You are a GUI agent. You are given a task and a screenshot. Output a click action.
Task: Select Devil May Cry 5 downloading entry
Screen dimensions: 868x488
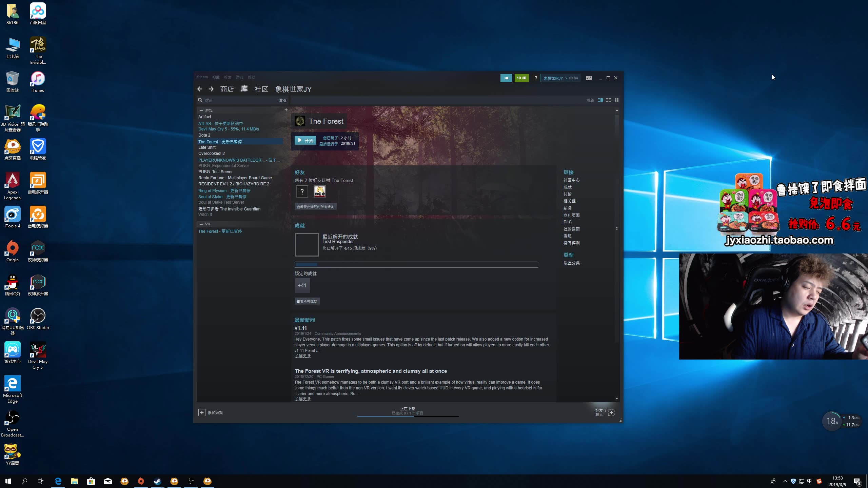click(x=229, y=129)
